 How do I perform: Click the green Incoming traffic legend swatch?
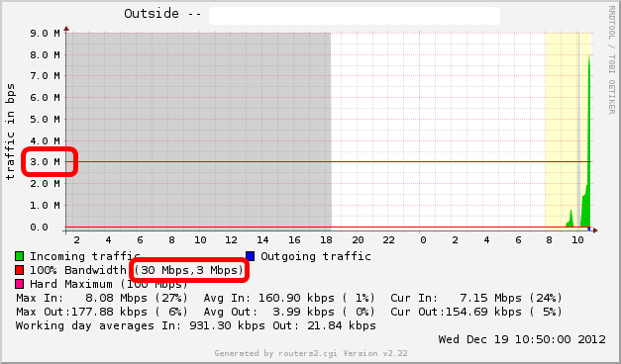tap(19, 256)
